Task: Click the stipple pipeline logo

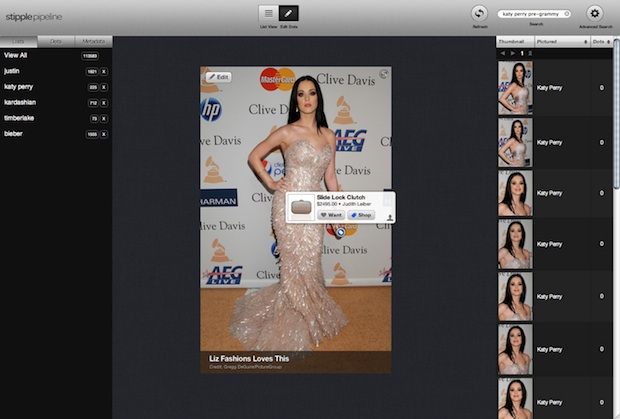Action: (34, 17)
